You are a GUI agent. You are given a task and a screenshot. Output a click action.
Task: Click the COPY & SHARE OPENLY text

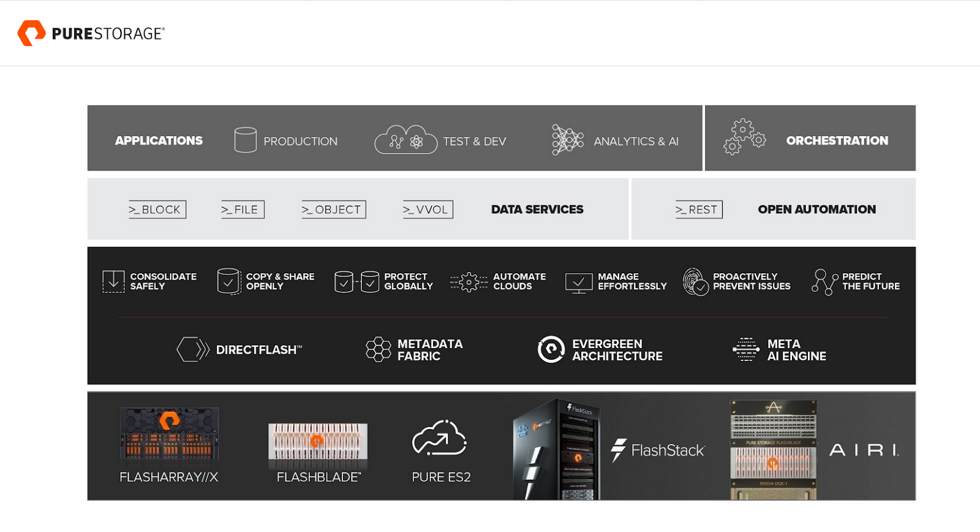click(280, 281)
